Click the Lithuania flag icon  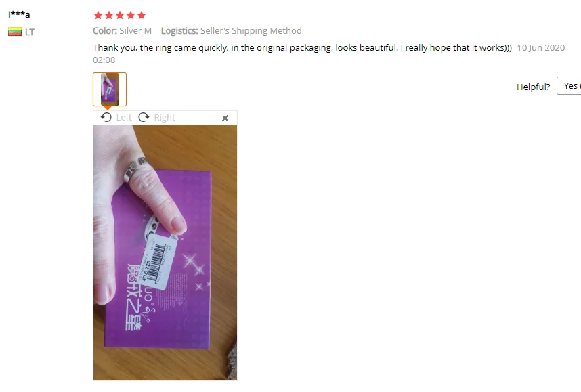pyautogui.click(x=15, y=32)
